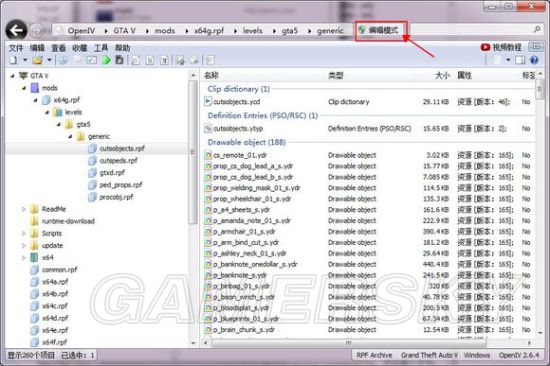Collapse the generic folder tree node
This screenshot has width=550, height=366.
[70, 137]
